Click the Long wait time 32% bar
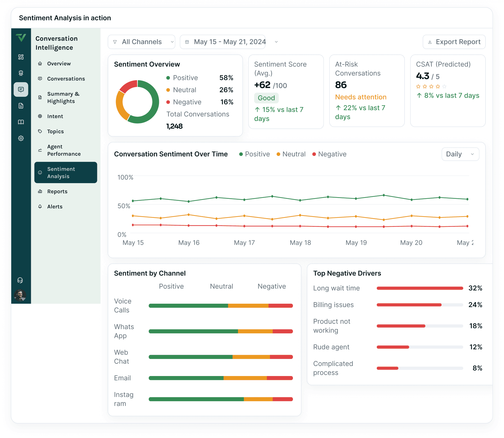The width and height of the screenshot is (504, 438). [x=420, y=288]
